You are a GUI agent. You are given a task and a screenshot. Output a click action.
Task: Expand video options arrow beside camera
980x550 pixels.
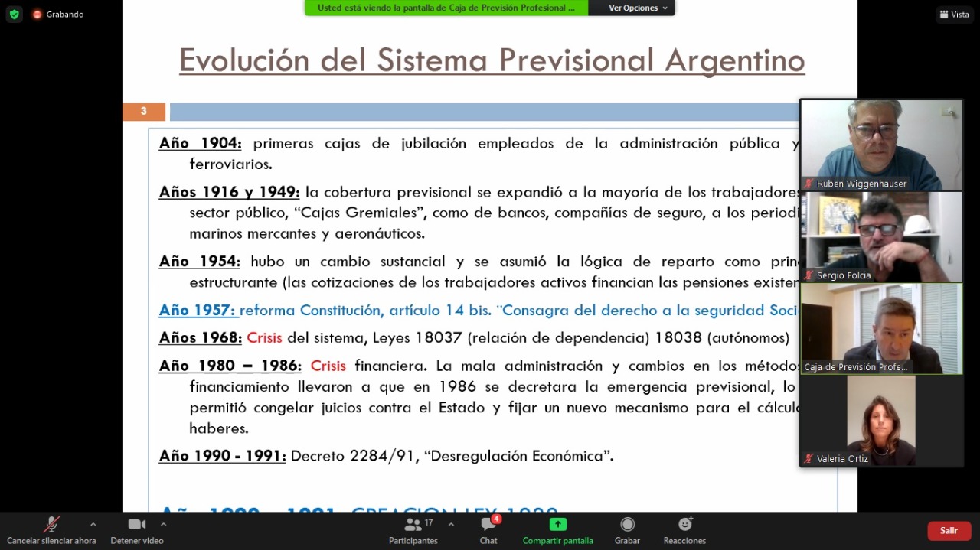[x=163, y=524]
